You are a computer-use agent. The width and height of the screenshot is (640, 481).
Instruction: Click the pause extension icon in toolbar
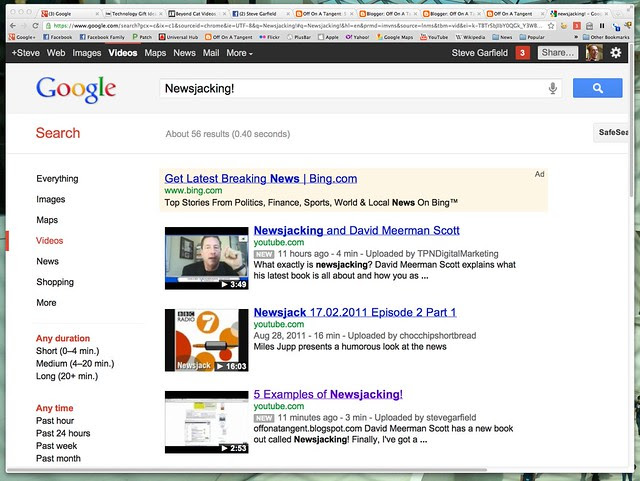coord(602,26)
